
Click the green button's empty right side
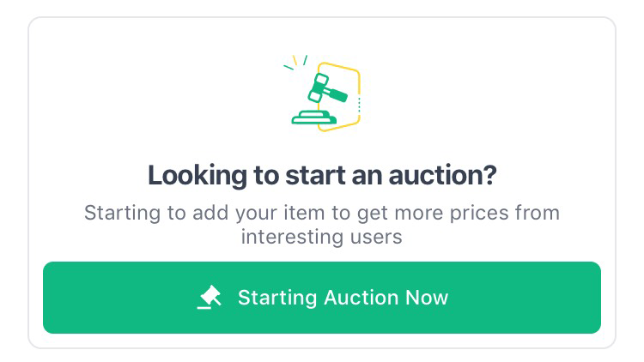click(x=525, y=298)
